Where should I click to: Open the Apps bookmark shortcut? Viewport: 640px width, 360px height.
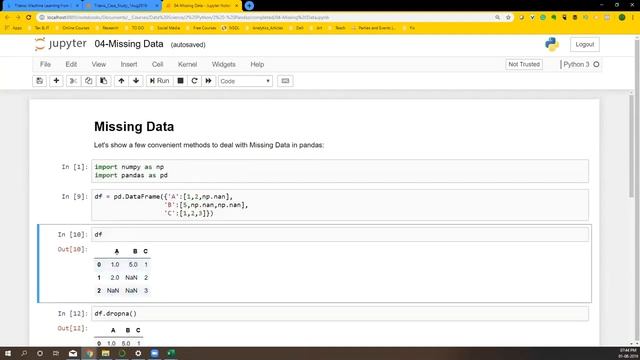coord(14,28)
